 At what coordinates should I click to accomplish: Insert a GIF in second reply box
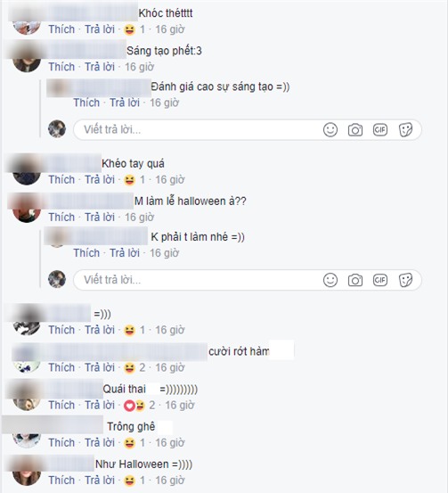coord(379,280)
